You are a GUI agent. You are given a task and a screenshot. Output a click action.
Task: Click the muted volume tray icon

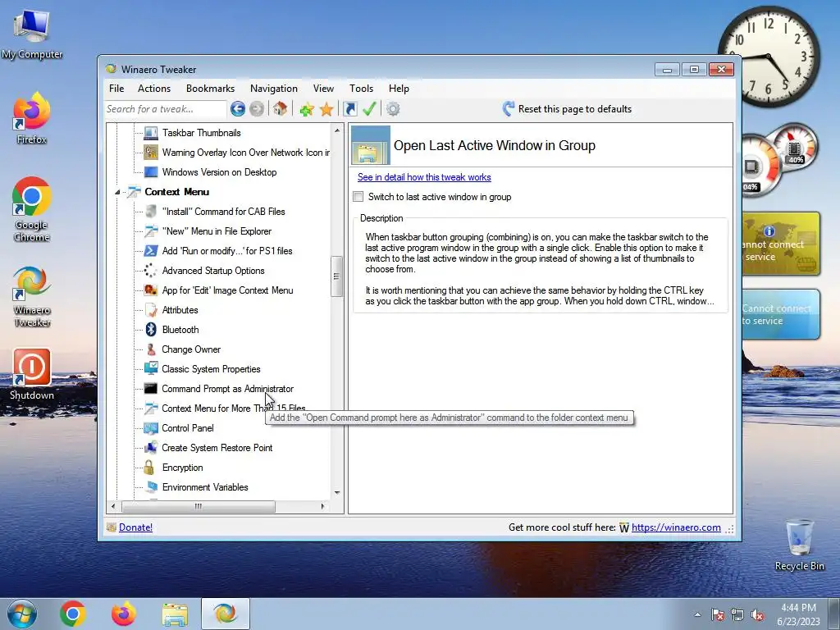coord(757,614)
